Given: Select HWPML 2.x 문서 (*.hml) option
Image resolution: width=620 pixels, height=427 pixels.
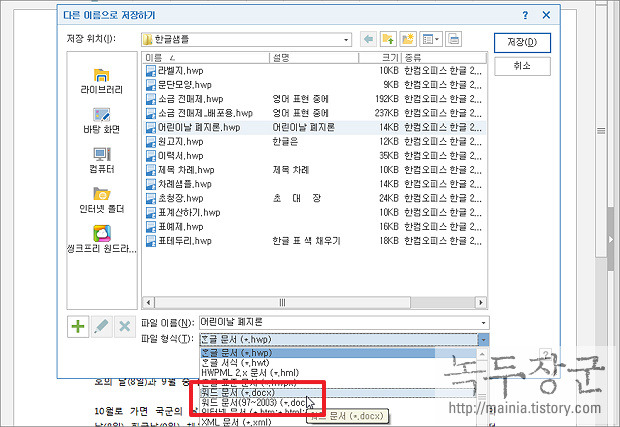Looking at the screenshot, I should (x=338, y=372).
